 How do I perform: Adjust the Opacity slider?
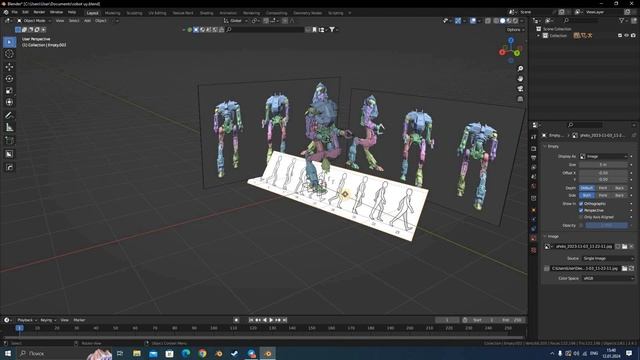pyautogui.click(x=607, y=225)
